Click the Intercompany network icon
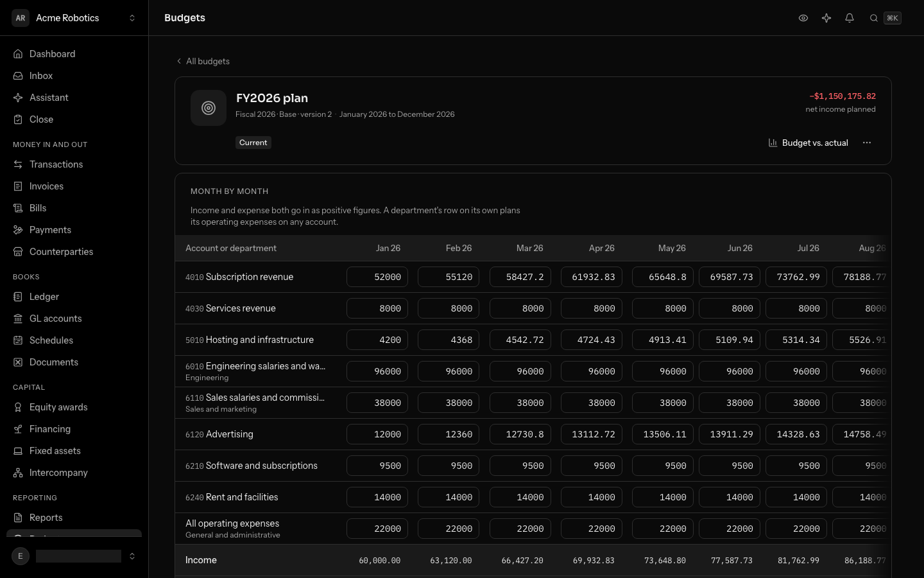The image size is (924, 578). 18,473
